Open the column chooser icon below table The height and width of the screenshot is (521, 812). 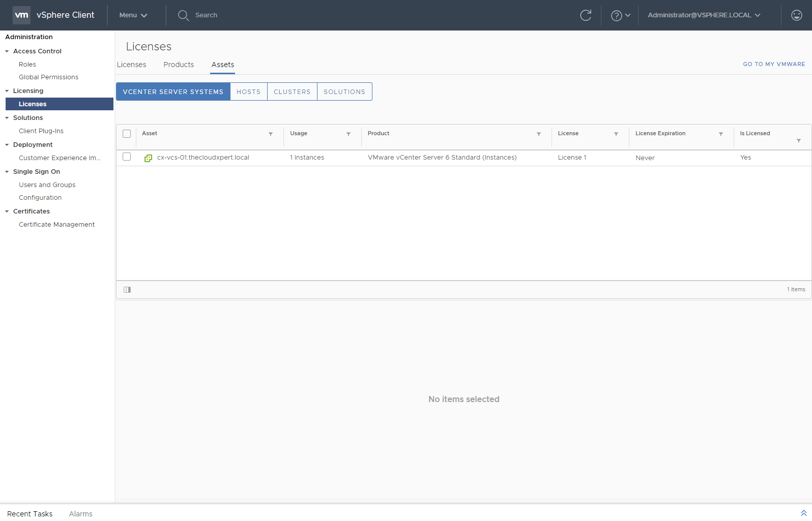[127, 290]
